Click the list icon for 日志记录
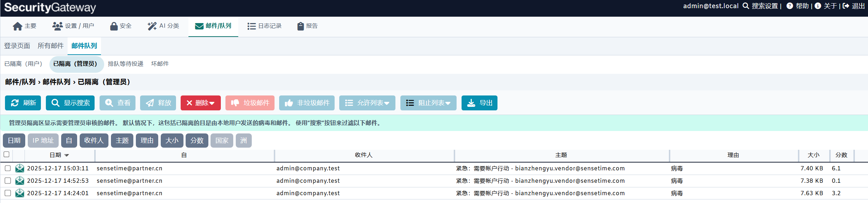The image size is (868, 203). pos(251,26)
